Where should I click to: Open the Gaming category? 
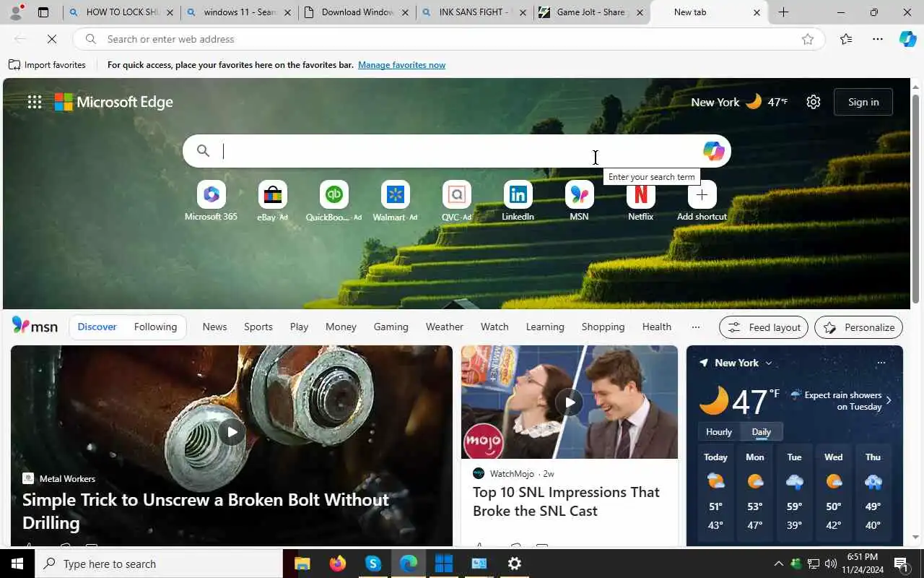coord(391,327)
